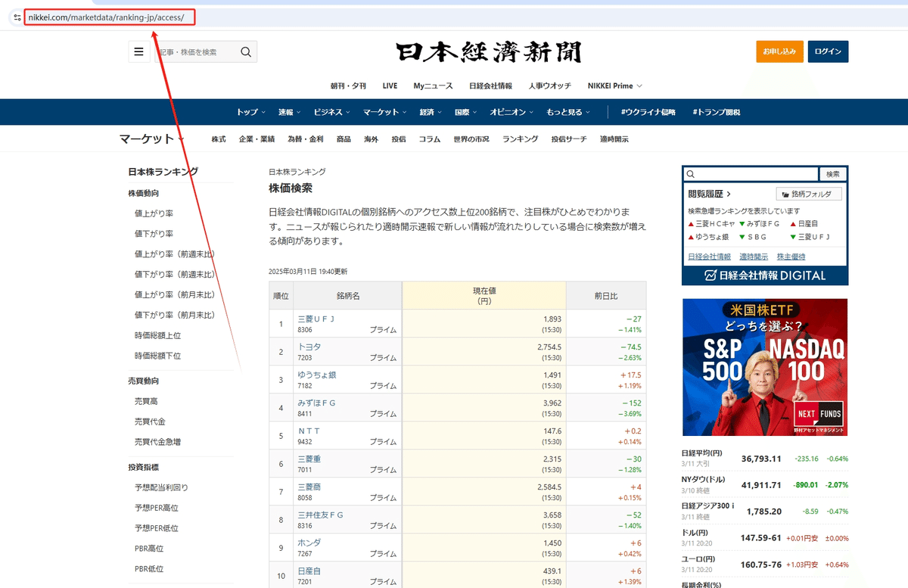
Task: Open 予想配当利回り in the sidebar
Action: click(161, 487)
